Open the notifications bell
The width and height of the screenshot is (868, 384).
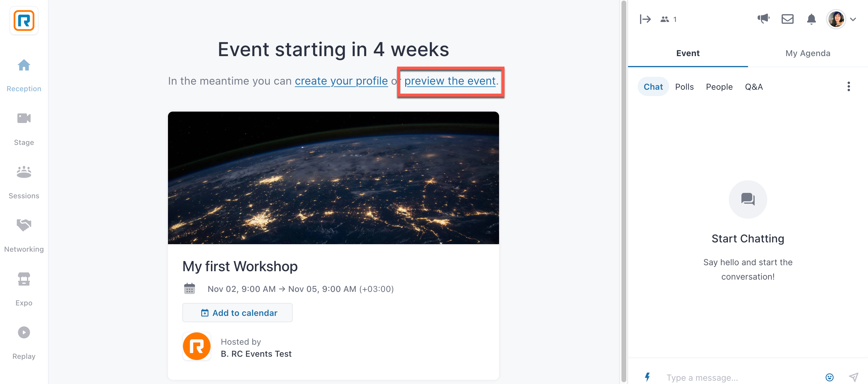click(811, 19)
